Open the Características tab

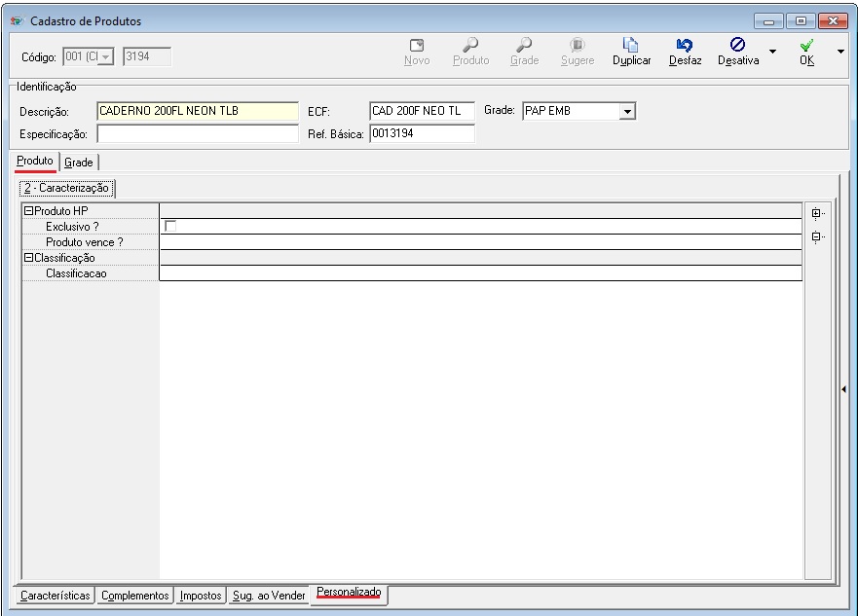[x=56, y=596]
